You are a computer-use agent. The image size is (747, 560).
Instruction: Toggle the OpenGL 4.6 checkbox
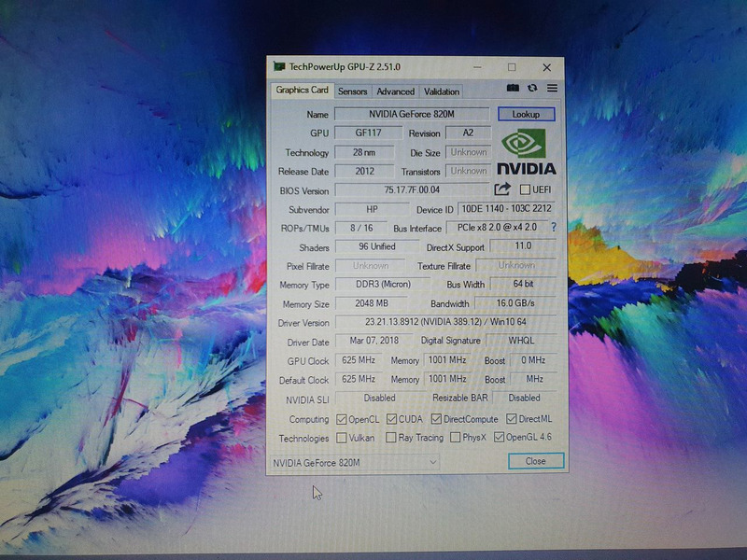(499, 437)
